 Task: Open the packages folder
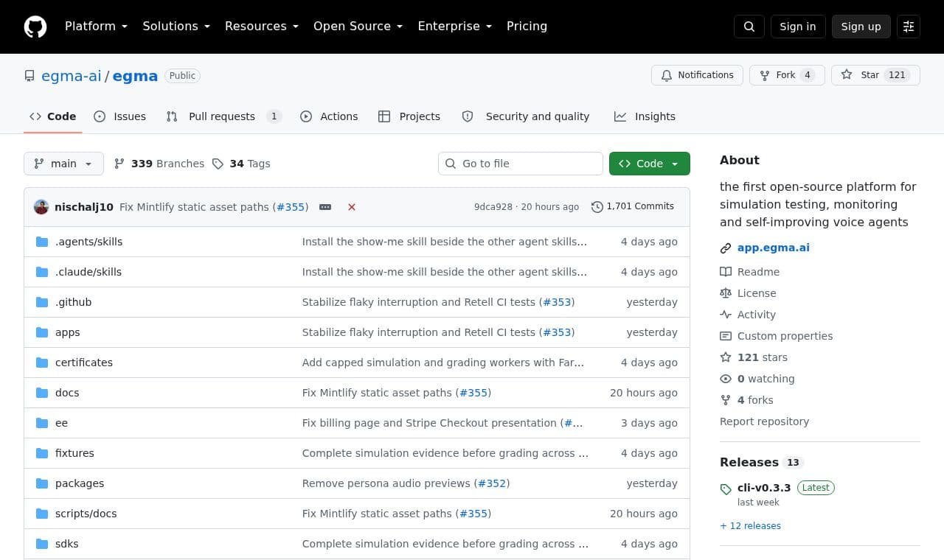coord(80,483)
